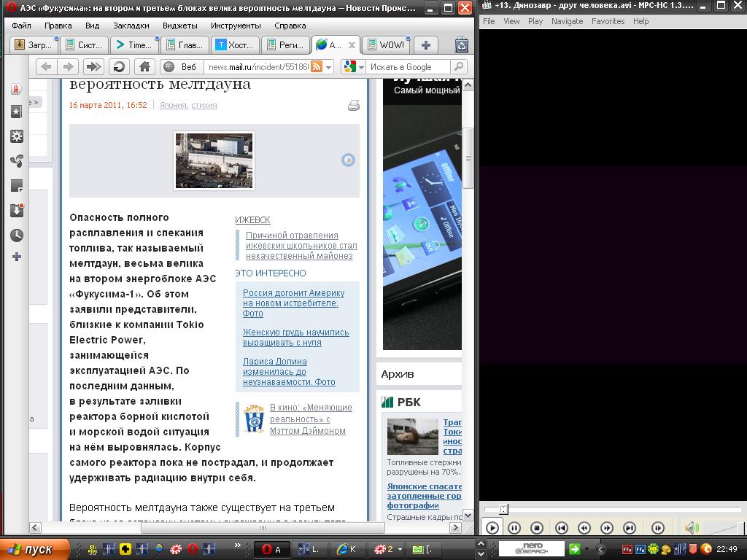Click the Windows пуск start button

click(x=34, y=549)
